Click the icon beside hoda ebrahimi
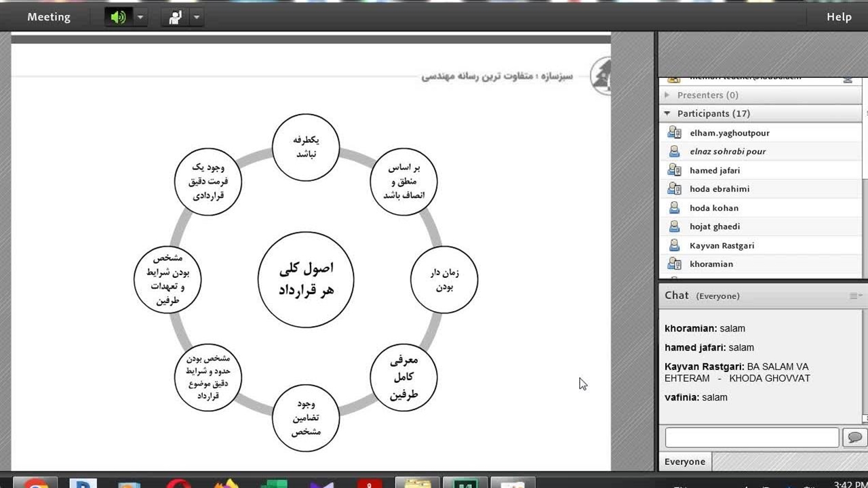868x488 pixels. point(674,189)
